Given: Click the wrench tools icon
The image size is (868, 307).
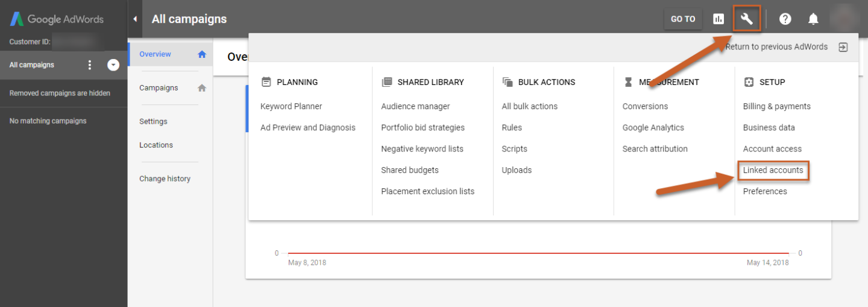Looking at the screenshot, I should point(747,19).
